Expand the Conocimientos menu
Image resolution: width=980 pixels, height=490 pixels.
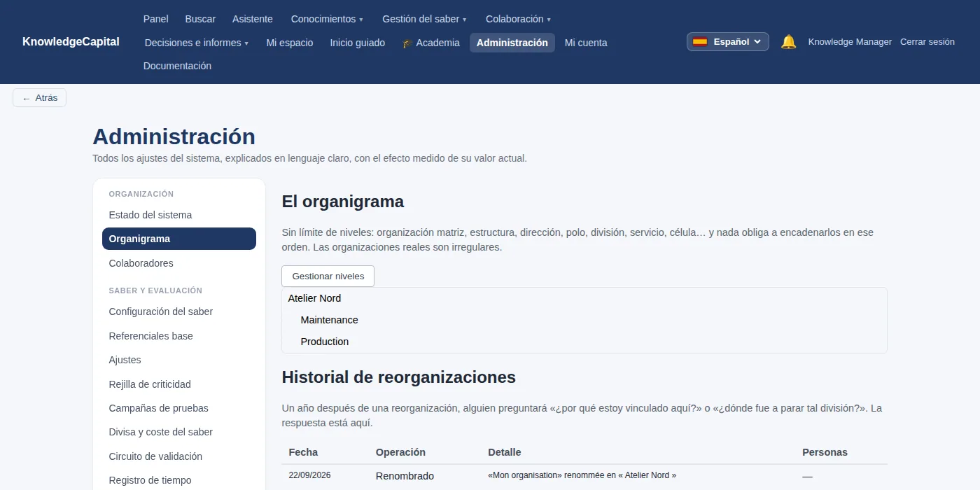coord(327,19)
